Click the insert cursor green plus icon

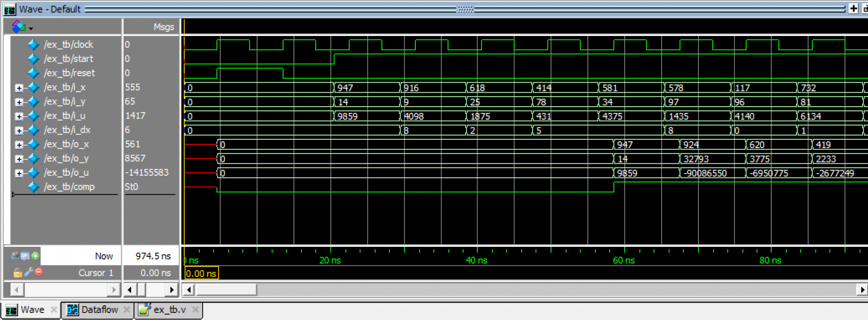point(36,256)
